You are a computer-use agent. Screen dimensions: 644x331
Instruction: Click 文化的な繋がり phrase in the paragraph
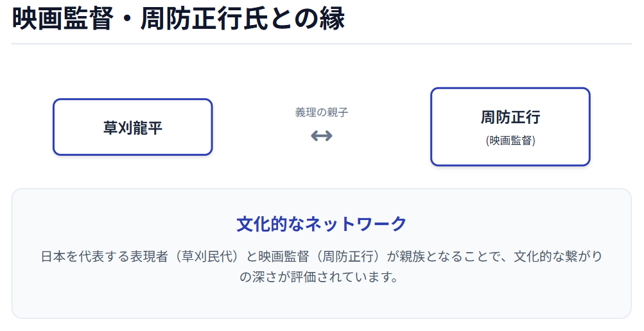coord(559,257)
